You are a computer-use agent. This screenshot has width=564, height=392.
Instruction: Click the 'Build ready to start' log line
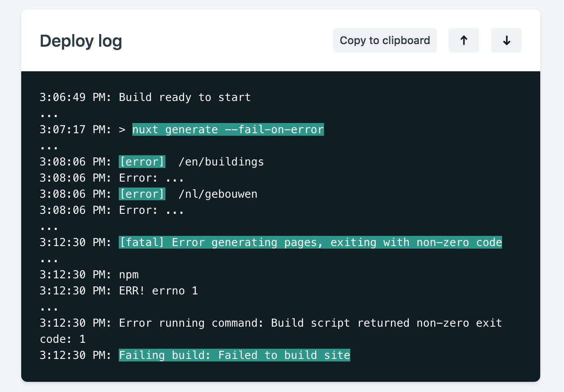coord(145,97)
